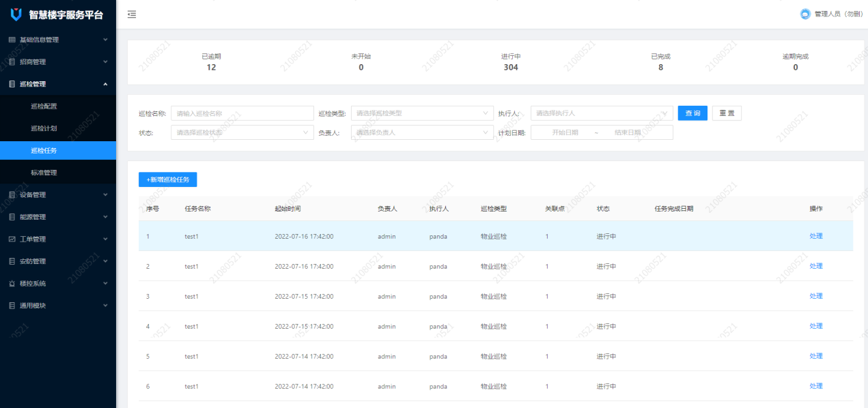Expand the 能源管理 sidebar menu
This screenshot has width=868, height=408.
pyautogui.click(x=58, y=217)
